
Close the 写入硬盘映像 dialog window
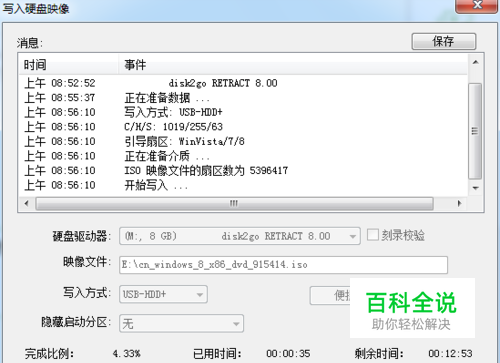coord(477,5)
